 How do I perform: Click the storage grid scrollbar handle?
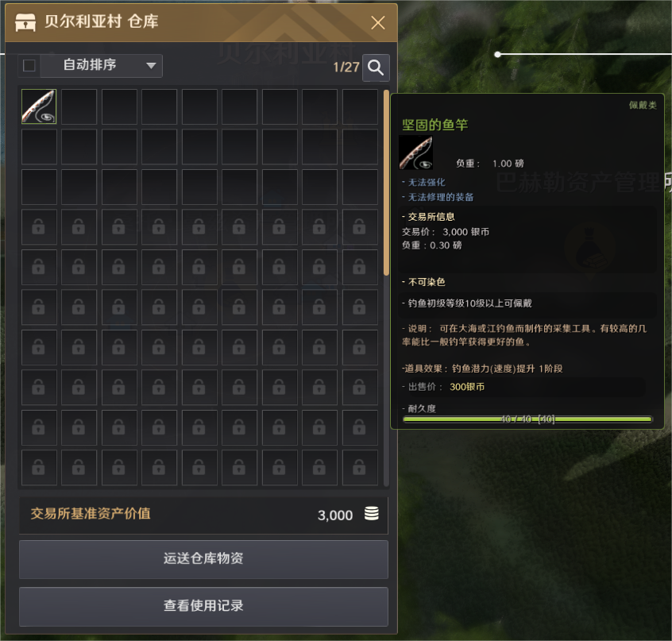coord(386,183)
